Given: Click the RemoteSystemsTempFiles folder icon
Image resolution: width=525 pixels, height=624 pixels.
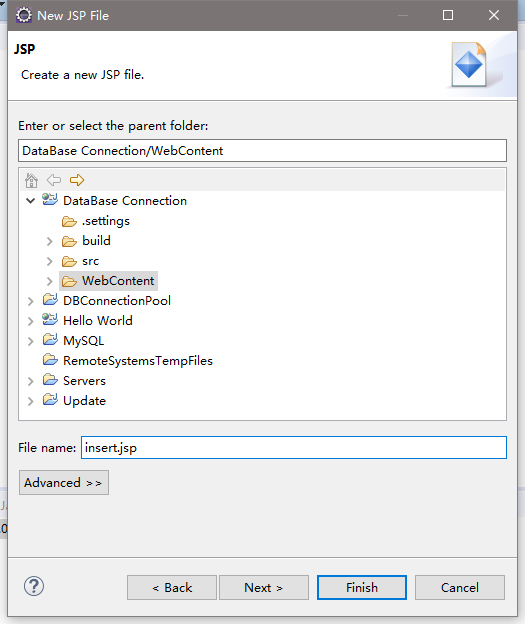Looking at the screenshot, I should (x=50, y=360).
